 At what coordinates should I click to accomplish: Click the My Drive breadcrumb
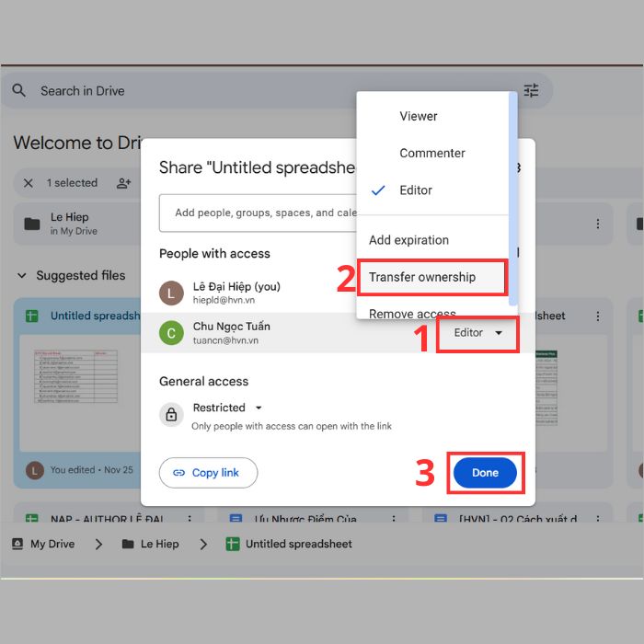(x=43, y=544)
